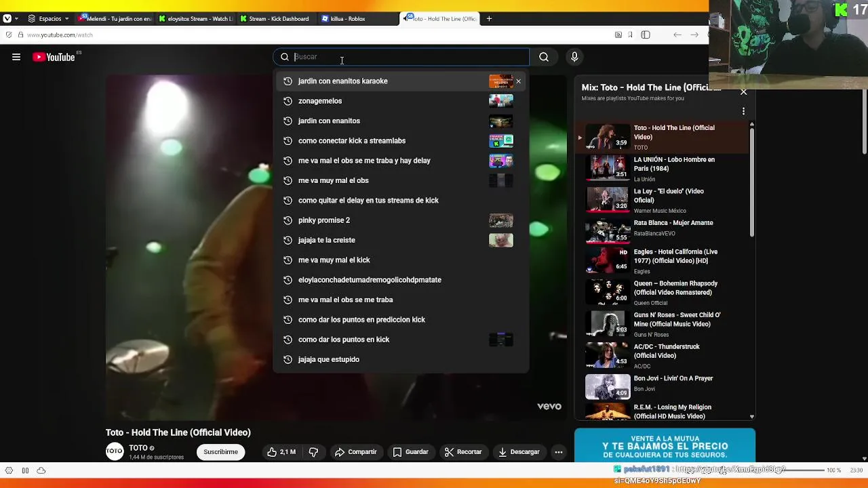The image size is (868, 488).
Task: Click history clock icon beside 'zonagemelos'
Action: coord(288,101)
